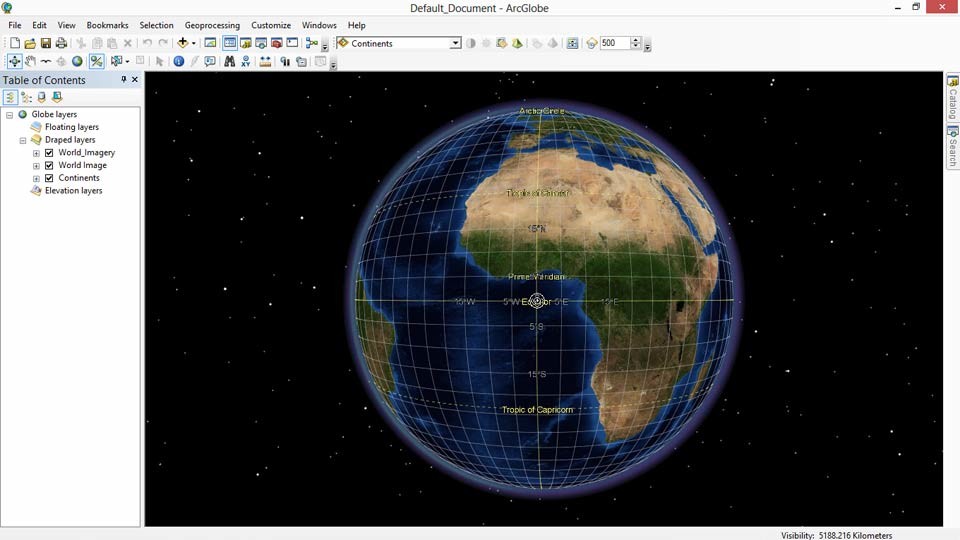
Task: Select the Fly tool
Action: pos(46,61)
